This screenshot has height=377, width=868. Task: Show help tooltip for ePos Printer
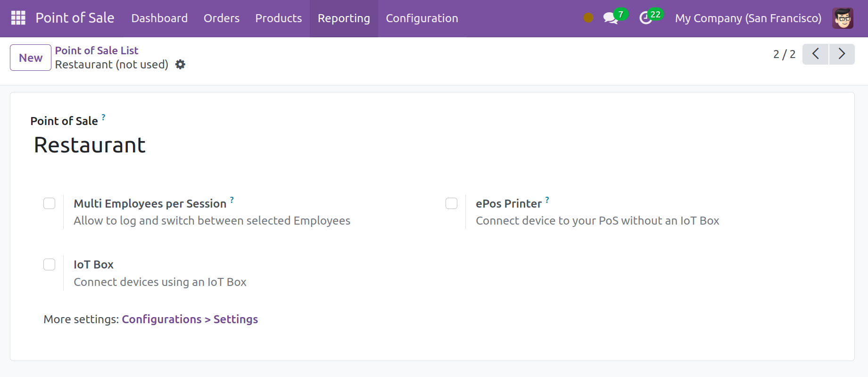coord(547,200)
